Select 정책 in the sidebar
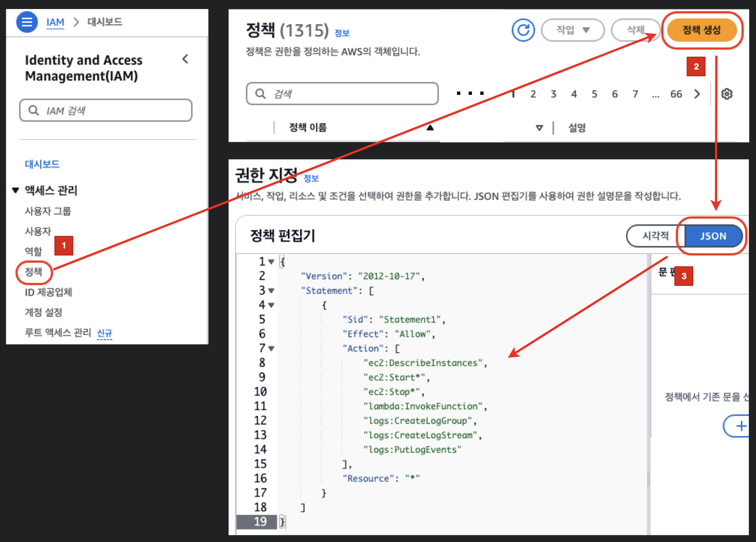Image resolution: width=756 pixels, height=542 pixels. tap(33, 272)
